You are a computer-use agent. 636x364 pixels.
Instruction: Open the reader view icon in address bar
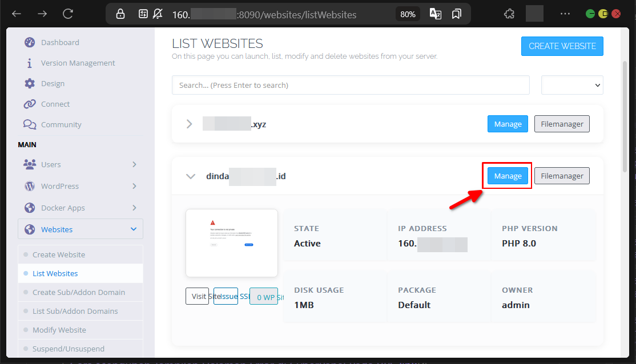143,14
